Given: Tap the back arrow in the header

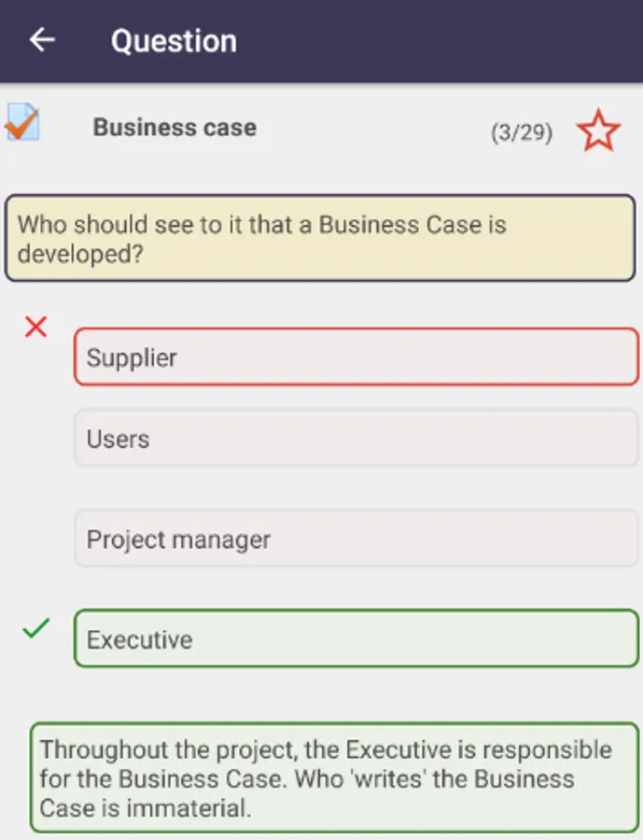Looking at the screenshot, I should tap(43, 40).
